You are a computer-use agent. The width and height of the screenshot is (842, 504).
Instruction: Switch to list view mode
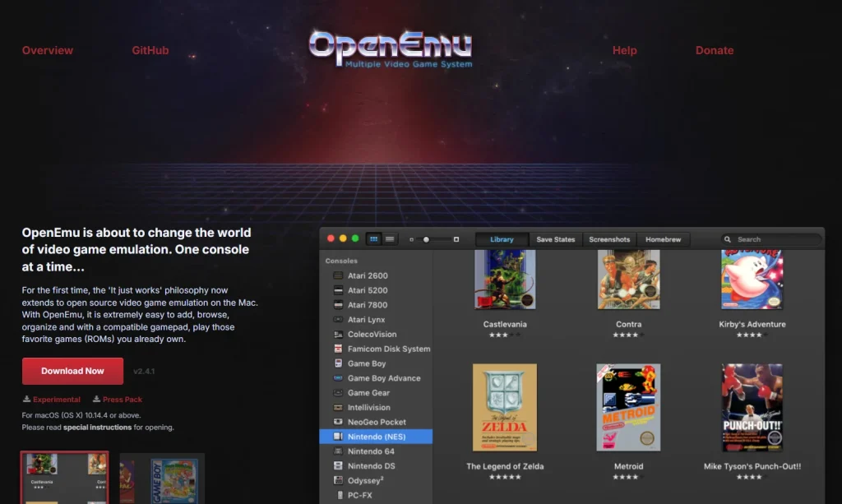(389, 238)
